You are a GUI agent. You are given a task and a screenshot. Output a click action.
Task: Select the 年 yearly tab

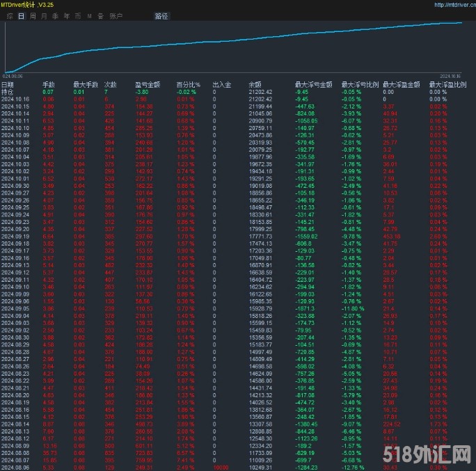pos(66,15)
